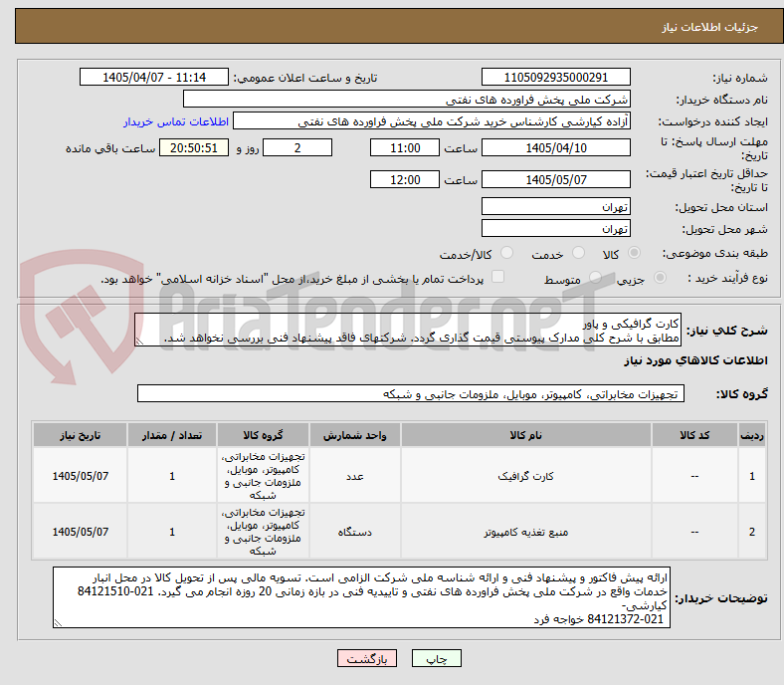Click the delivery city field تهران
The width and height of the screenshot is (784, 685).
click(x=555, y=228)
